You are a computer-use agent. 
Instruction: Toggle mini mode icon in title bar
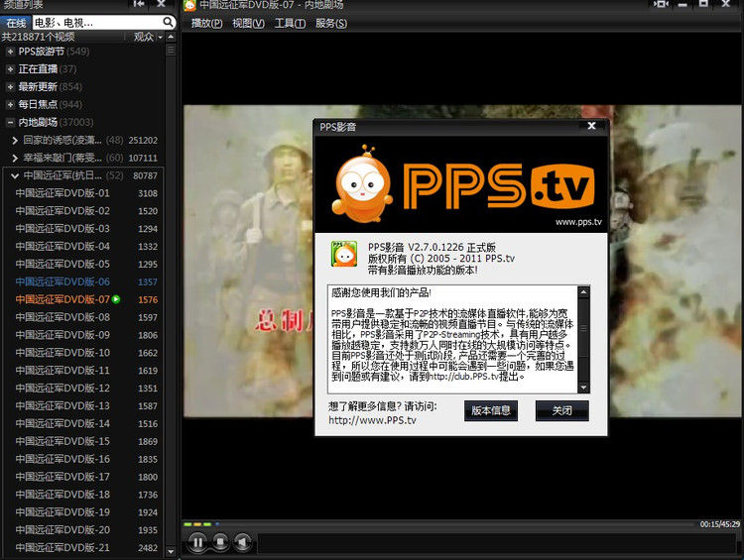tap(661, 4)
